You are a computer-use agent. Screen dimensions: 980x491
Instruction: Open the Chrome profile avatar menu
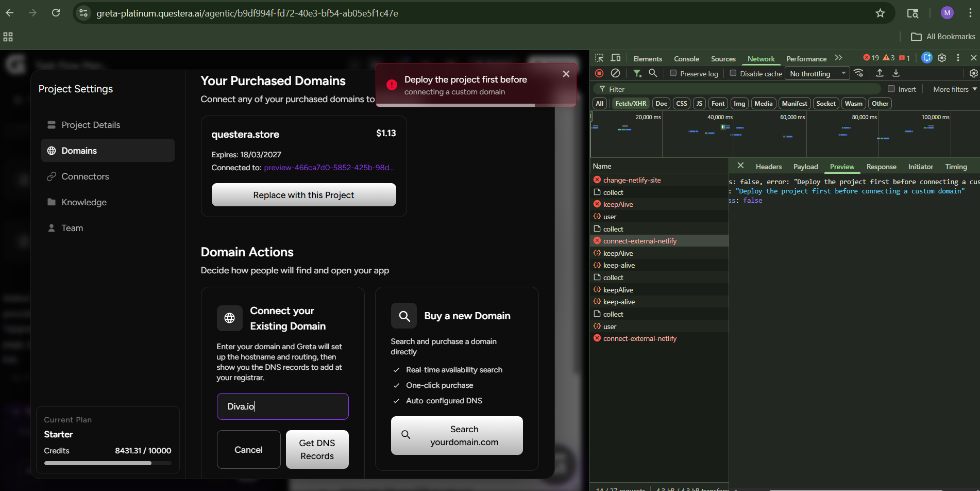coord(947,13)
